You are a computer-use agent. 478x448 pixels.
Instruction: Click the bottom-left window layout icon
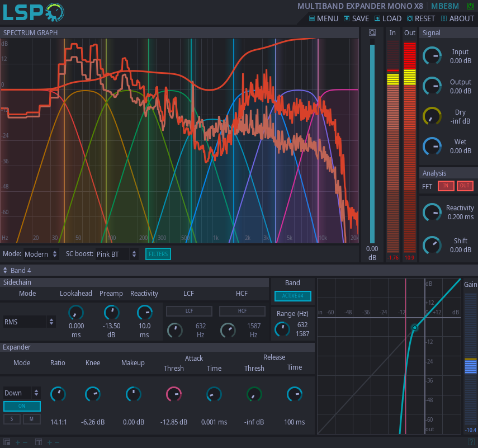(x=7, y=442)
